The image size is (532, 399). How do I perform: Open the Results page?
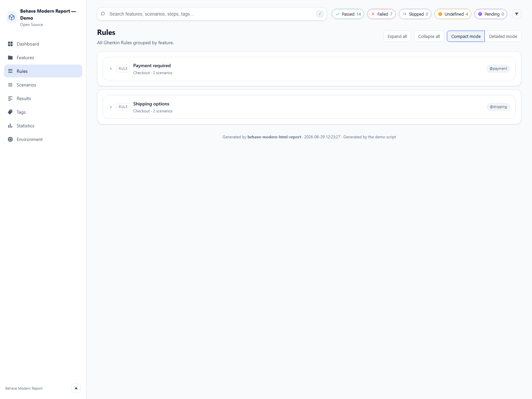[43, 98]
